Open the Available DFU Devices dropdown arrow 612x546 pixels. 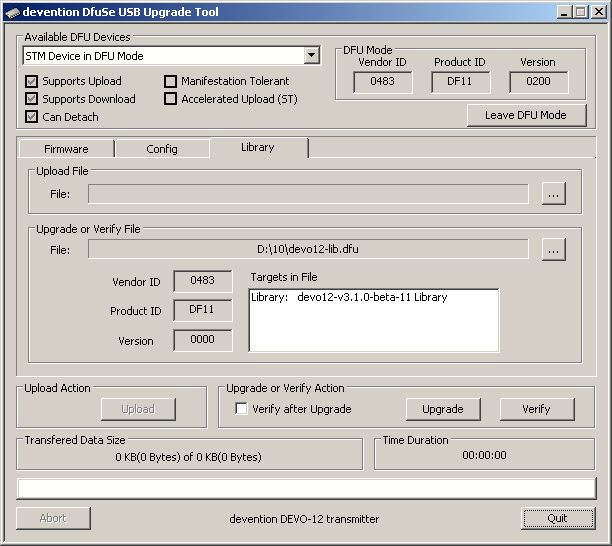tap(311, 55)
